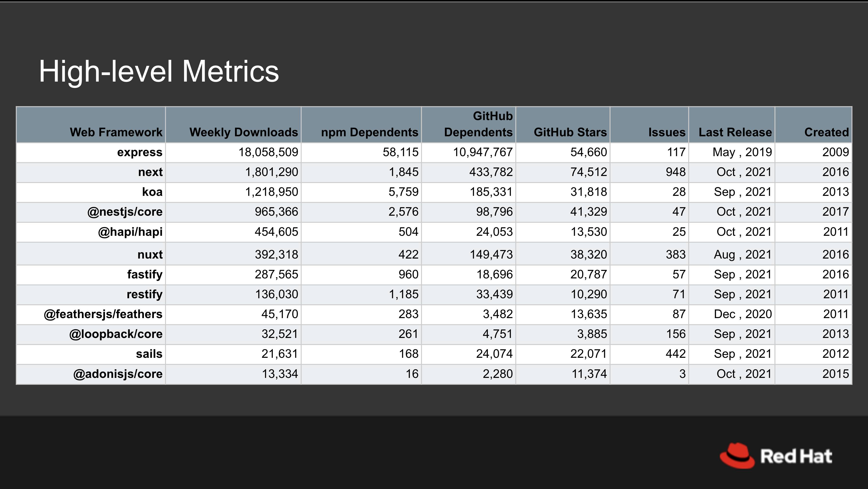Click the next framework name cell

(150, 172)
